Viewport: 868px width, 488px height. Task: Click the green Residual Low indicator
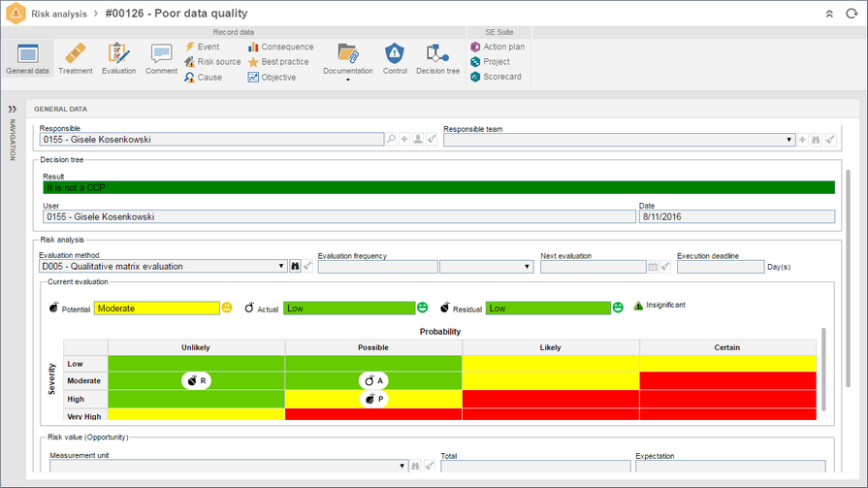point(548,308)
